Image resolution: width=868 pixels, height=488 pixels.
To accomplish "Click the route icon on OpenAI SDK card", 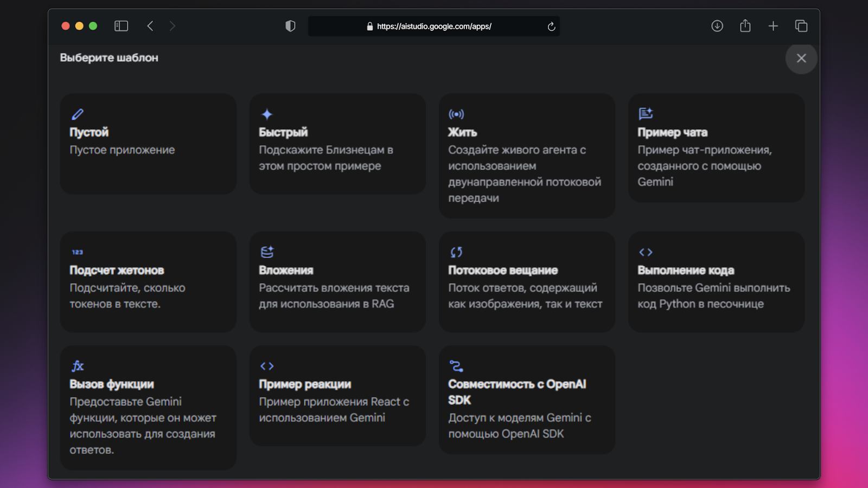I will (456, 366).
